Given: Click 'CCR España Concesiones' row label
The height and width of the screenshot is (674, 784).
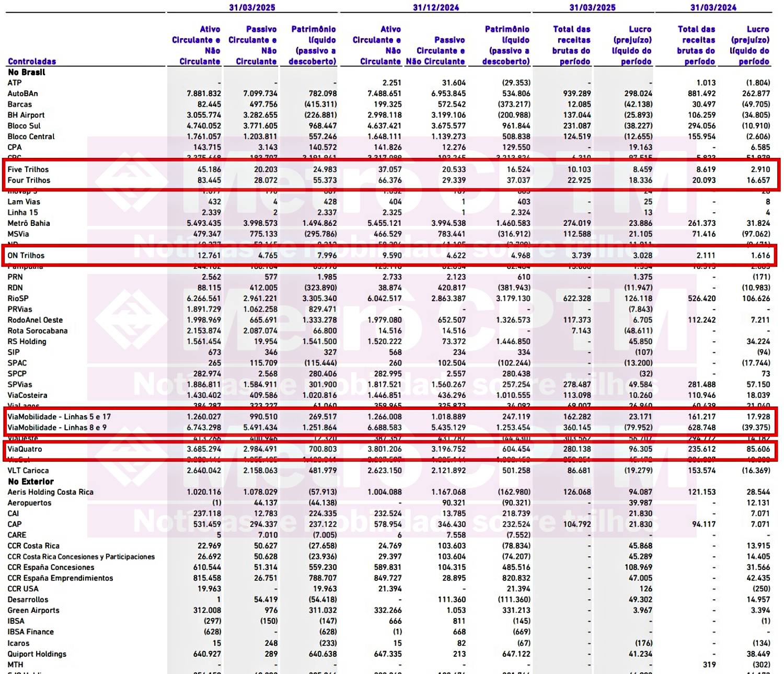Looking at the screenshot, I should pyautogui.click(x=51, y=567).
